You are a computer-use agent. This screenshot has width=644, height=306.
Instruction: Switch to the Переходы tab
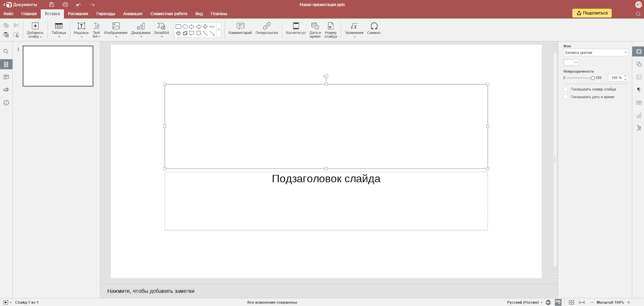pos(106,14)
